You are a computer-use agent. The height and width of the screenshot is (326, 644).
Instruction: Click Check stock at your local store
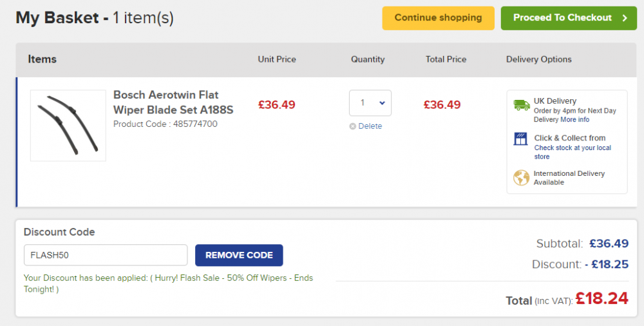[x=573, y=152]
